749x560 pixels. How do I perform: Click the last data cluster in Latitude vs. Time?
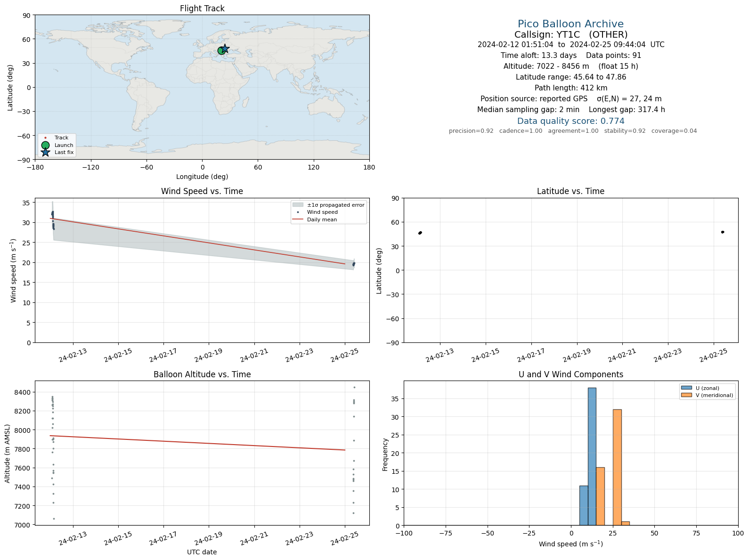pos(723,232)
